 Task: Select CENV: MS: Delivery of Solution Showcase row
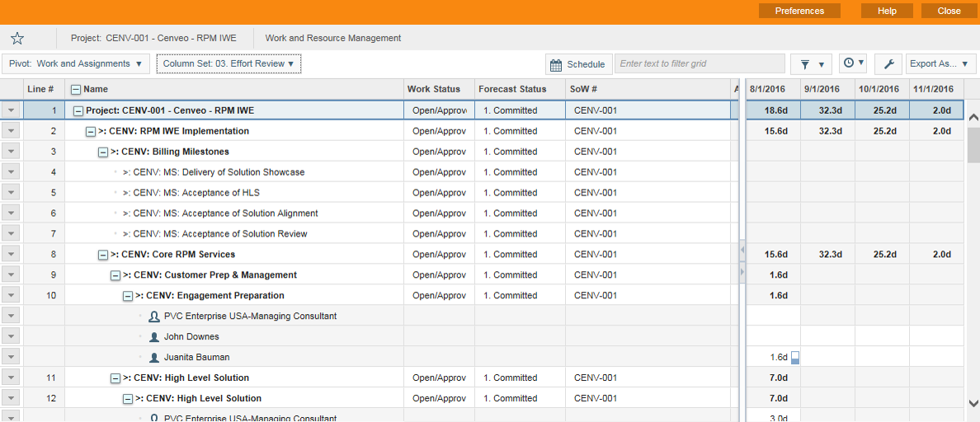[214, 172]
